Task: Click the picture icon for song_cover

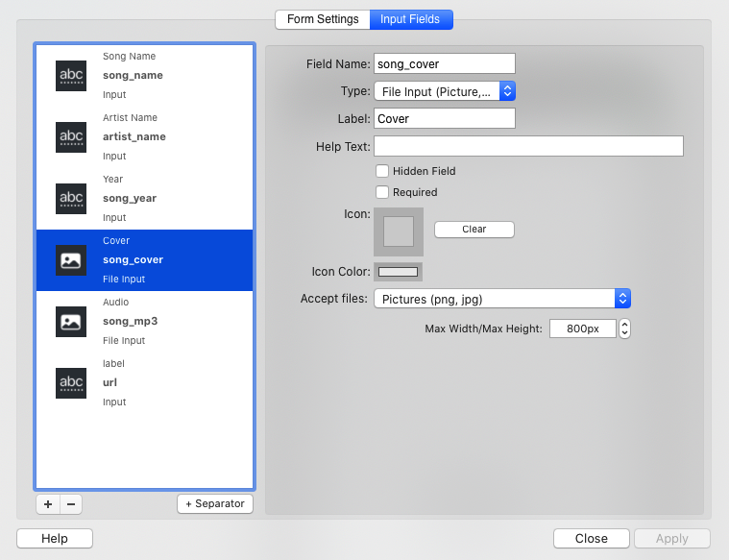Action: [x=71, y=260]
